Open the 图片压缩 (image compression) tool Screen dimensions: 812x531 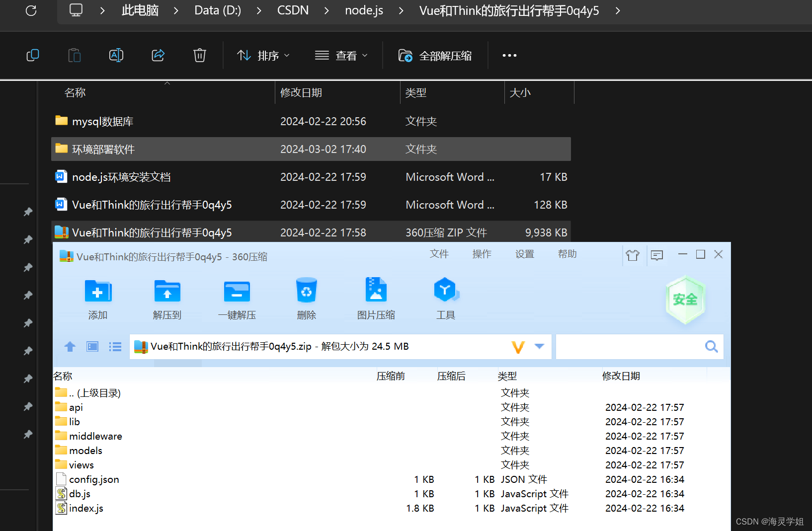pyautogui.click(x=376, y=297)
